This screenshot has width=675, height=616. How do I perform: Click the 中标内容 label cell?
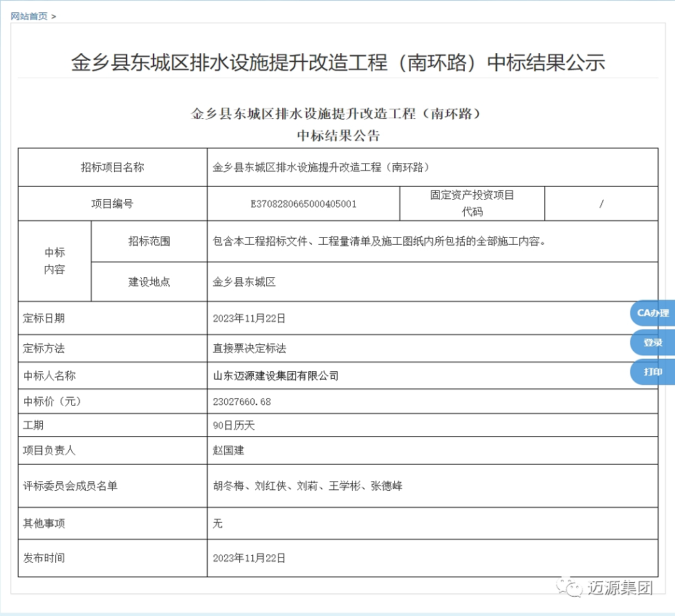[55, 261]
